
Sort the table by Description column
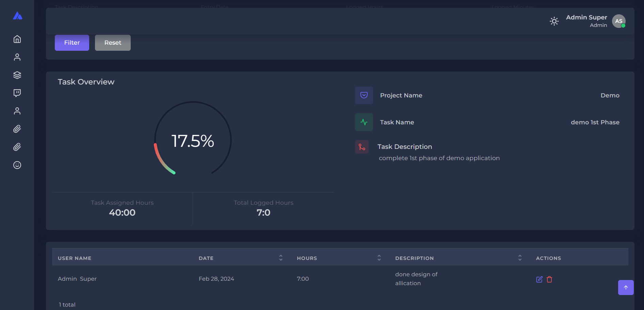pyautogui.click(x=520, y=258)
